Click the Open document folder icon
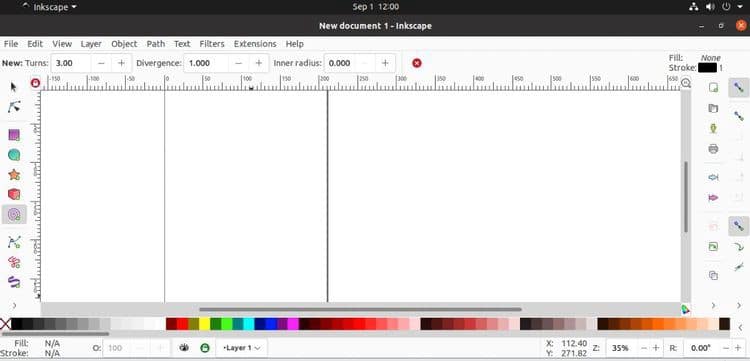Image resolution: width=750 pixels, height=361 pixels. (713, 108)
